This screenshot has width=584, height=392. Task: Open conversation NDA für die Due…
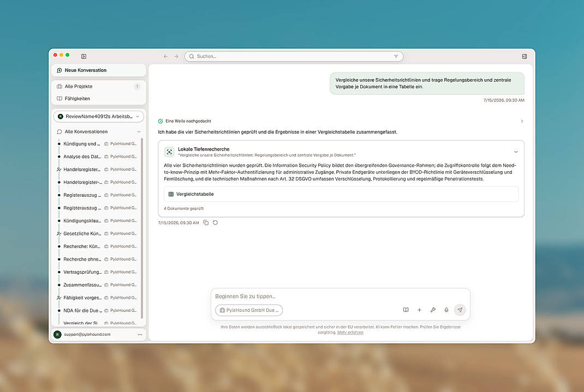pos(82,311)
